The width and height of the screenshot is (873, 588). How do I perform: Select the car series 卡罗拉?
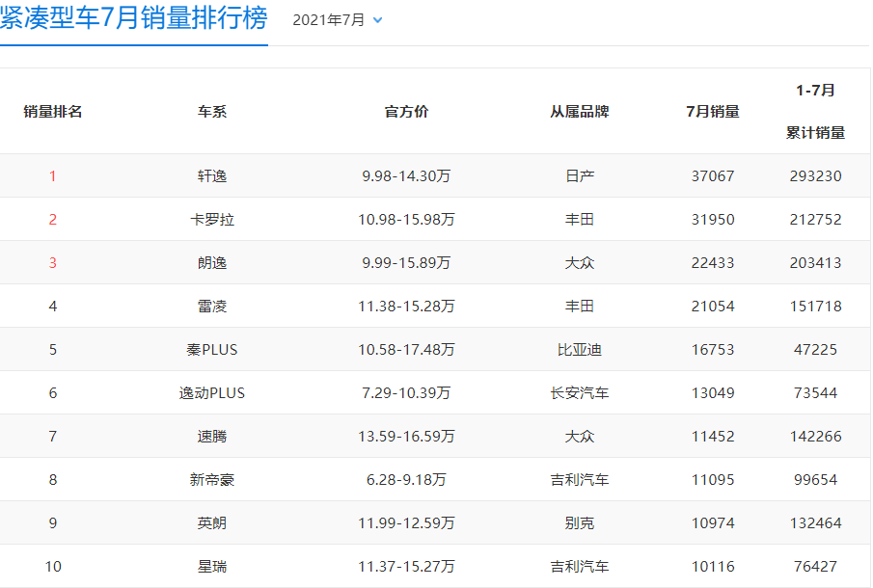[x=212, y=219]
